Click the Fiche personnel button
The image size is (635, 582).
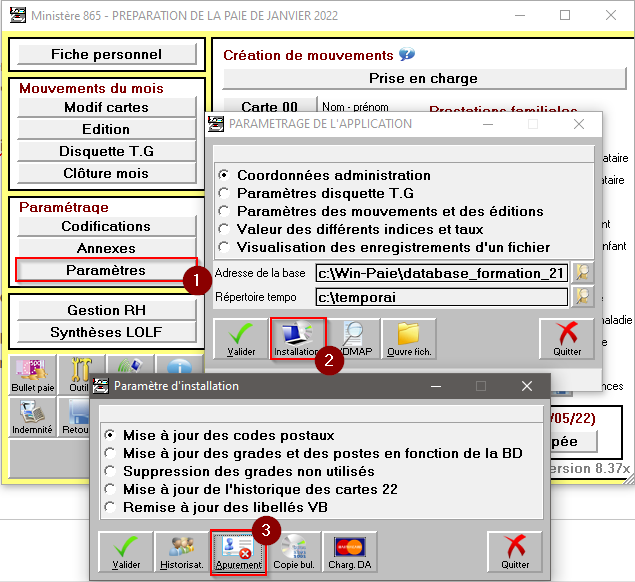point(106,54)
